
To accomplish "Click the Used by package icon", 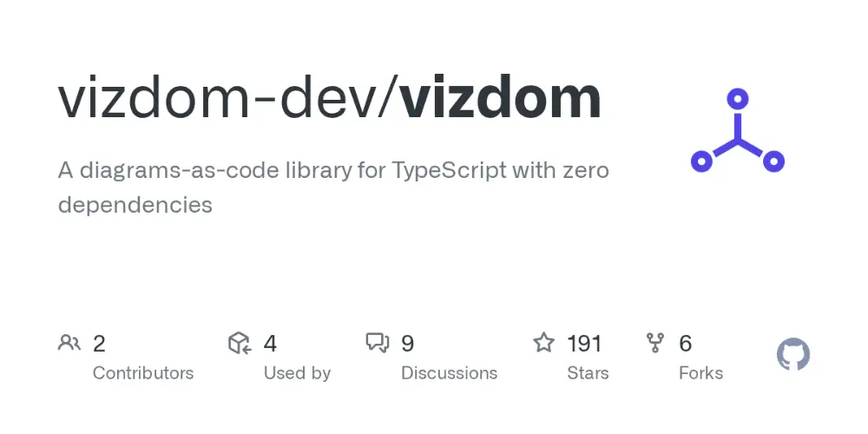I will click(240, 343).
